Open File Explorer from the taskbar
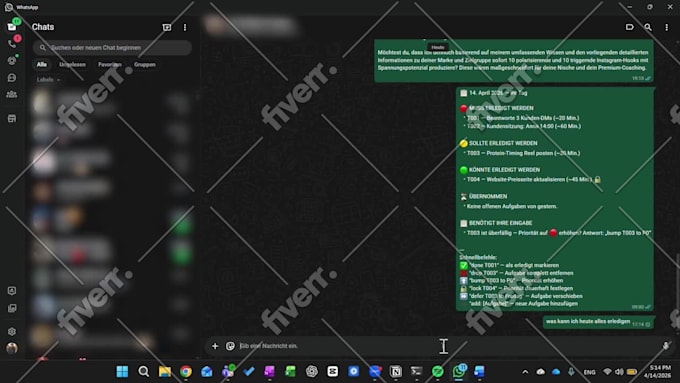This screenshot has height=383, width=680. (165, 371)
